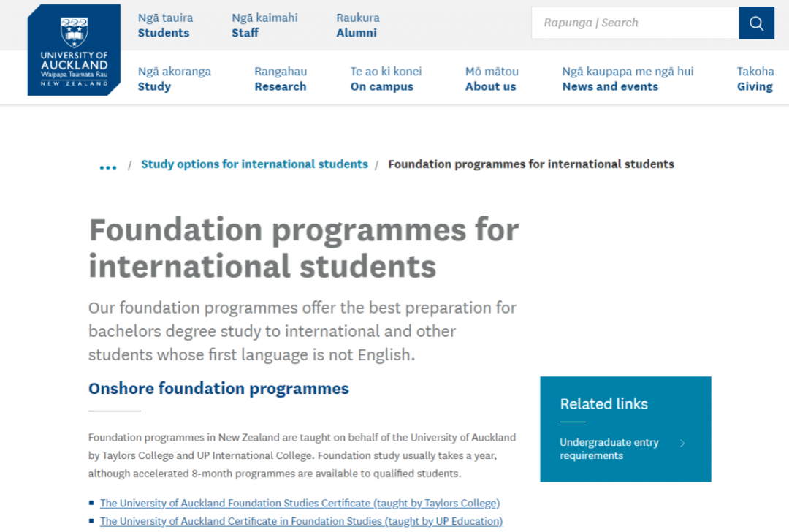This screenshot has width=789, height=532.
Task: Open the Research navigation menu
Action: point(281,79)
